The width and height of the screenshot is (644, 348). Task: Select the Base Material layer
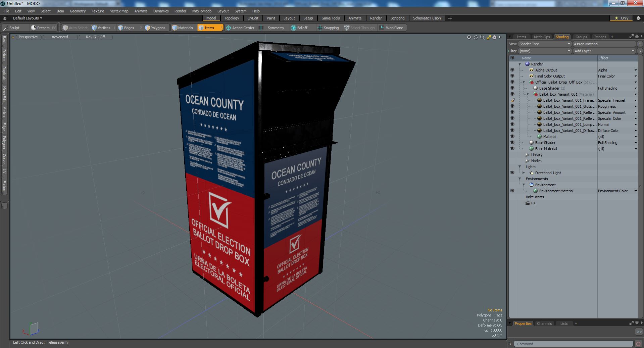coord(546,149)
